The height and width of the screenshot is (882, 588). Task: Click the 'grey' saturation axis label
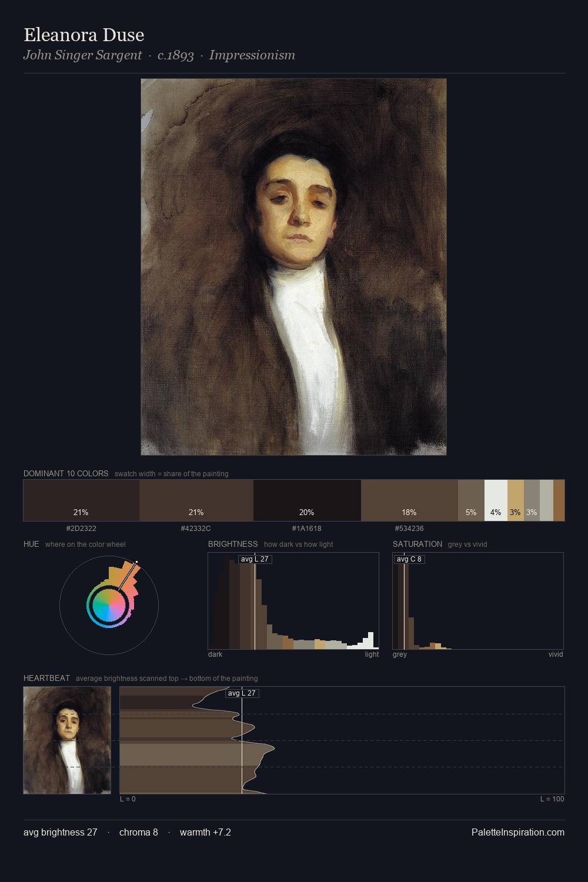tap(400, 654)
